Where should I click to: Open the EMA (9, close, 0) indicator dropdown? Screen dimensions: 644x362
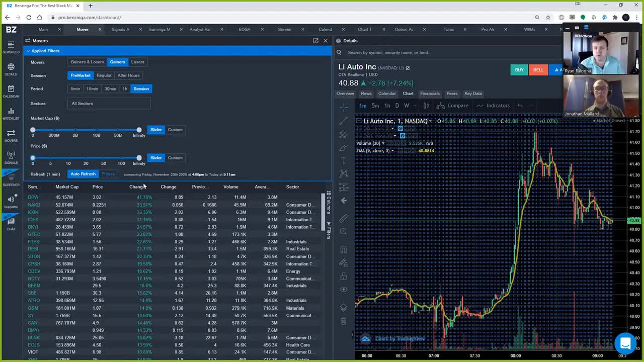pos(392,151)
